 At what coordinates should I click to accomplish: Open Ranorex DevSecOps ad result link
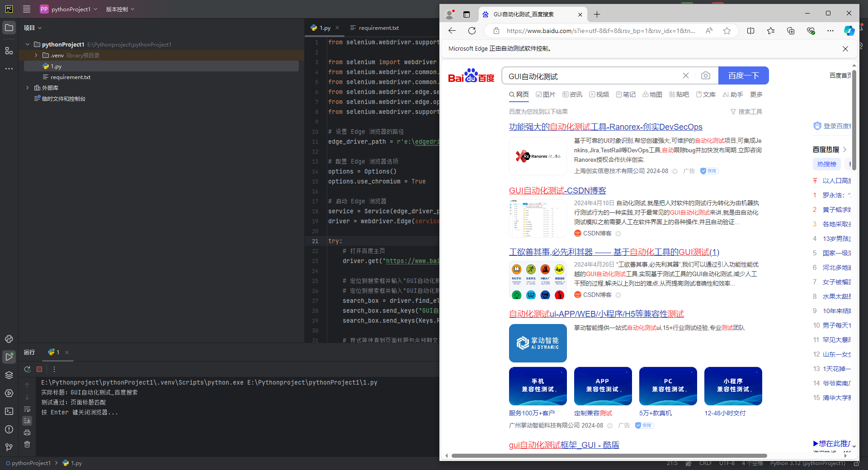point(606,127)
